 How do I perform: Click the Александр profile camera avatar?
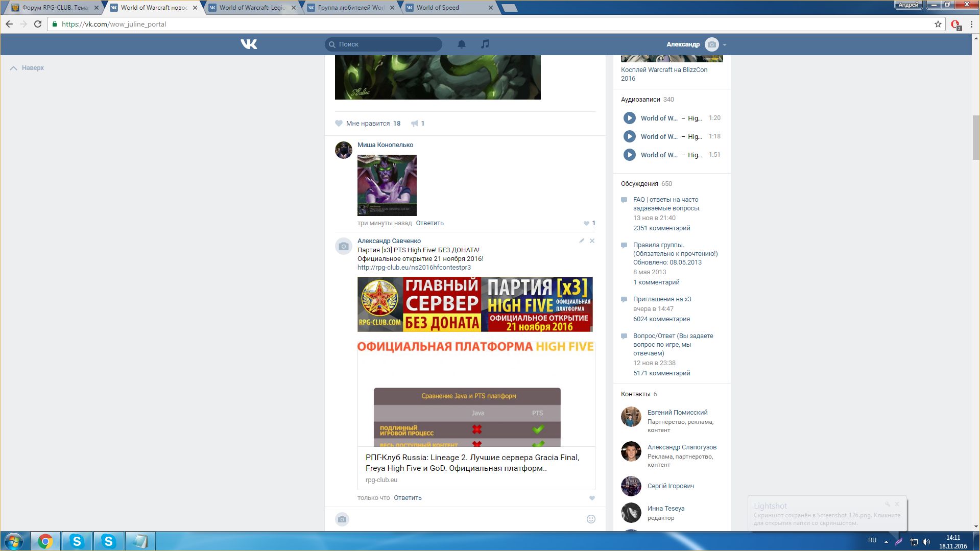pyautogui.click(x=711, y=44)
